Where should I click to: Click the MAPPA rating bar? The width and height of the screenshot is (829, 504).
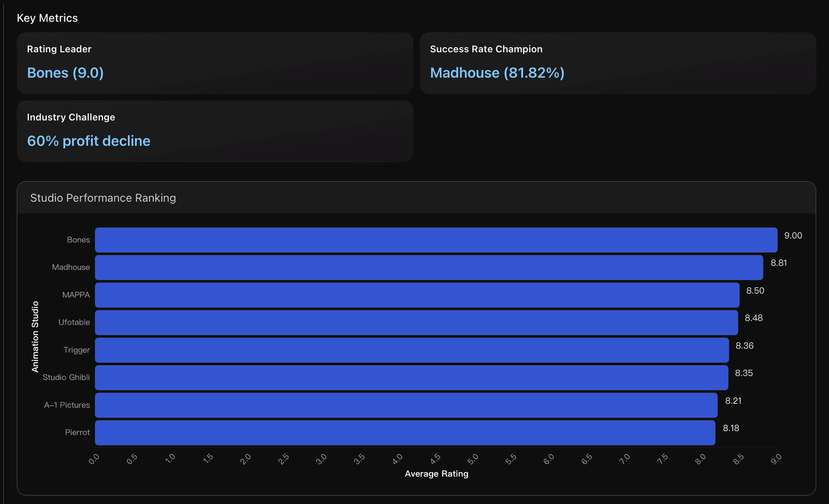pyautogui.click(x=417, y=295)
